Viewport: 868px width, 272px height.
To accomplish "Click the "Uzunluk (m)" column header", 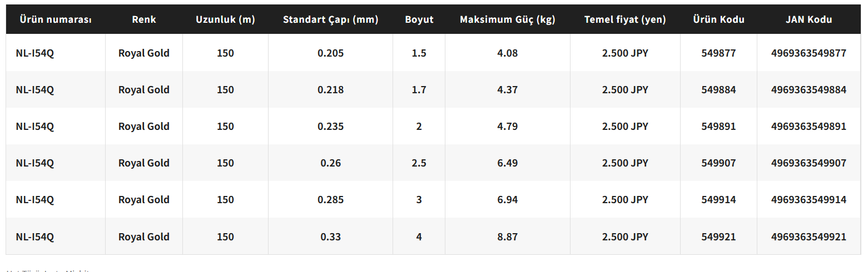I will pos(225,19).
